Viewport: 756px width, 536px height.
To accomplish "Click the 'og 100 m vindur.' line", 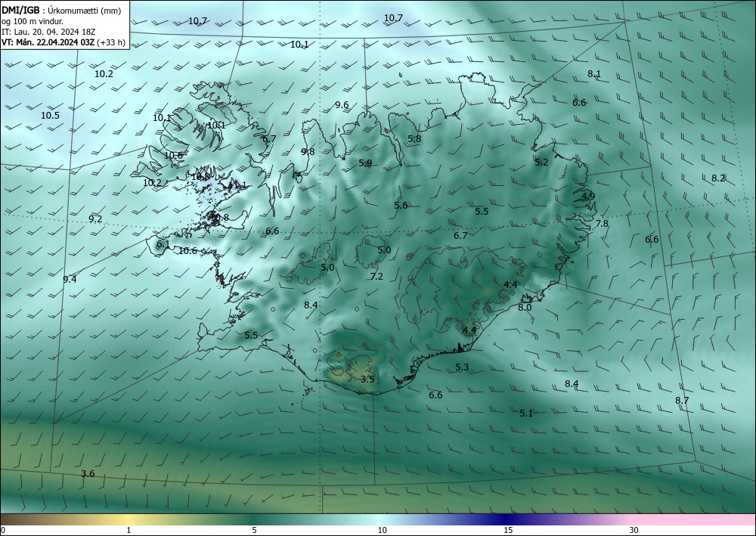I will tap(33, 21).
